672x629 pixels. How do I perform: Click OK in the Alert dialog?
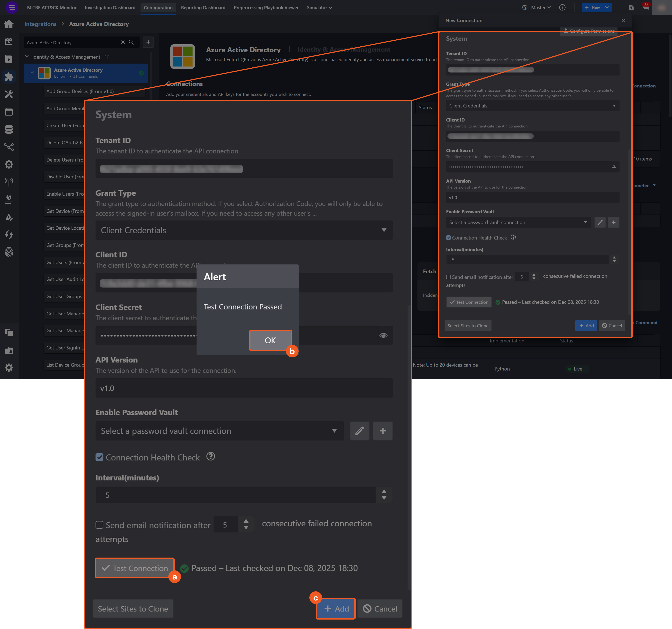pos(270,340)
